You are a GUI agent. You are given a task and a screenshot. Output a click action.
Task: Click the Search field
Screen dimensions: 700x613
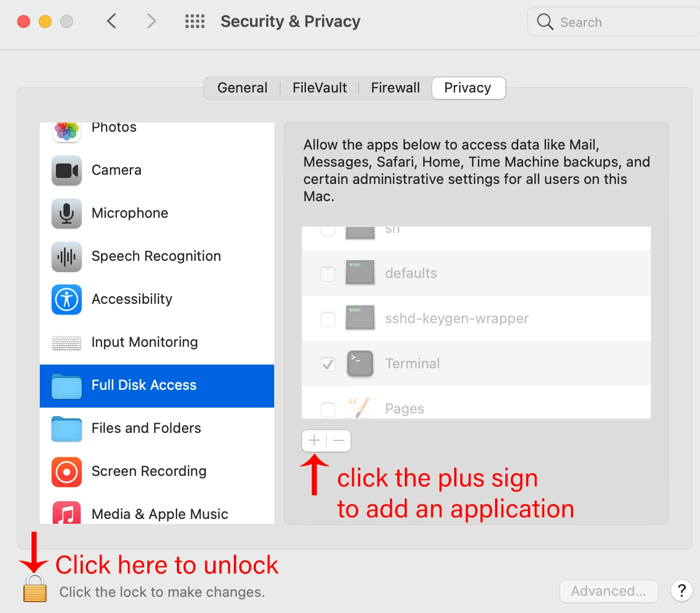(613, 22)
